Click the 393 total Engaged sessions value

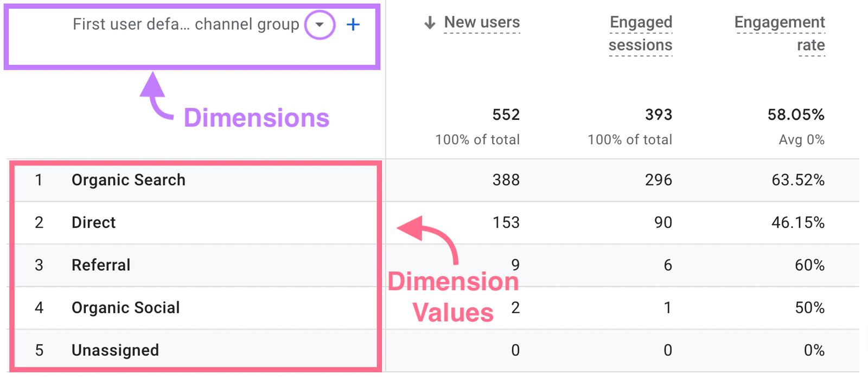659,114
